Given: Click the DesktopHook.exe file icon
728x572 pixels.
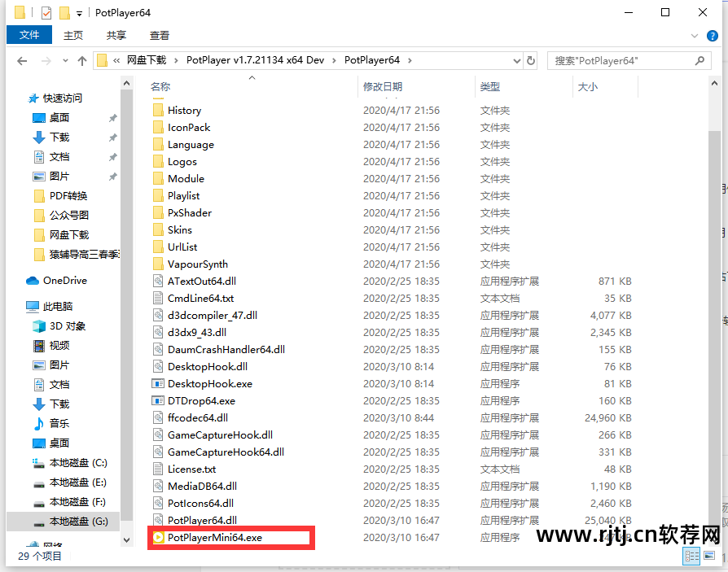Looking at the screenshot, I should click(158, 384).
